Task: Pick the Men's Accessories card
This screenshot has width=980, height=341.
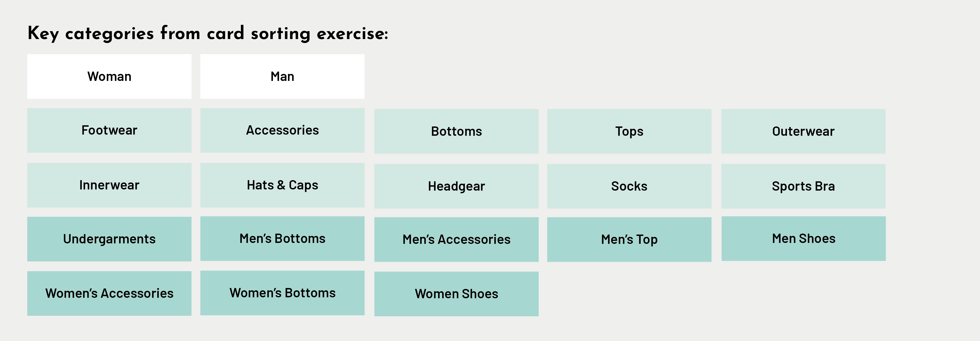Action: [x=456, y=239]
